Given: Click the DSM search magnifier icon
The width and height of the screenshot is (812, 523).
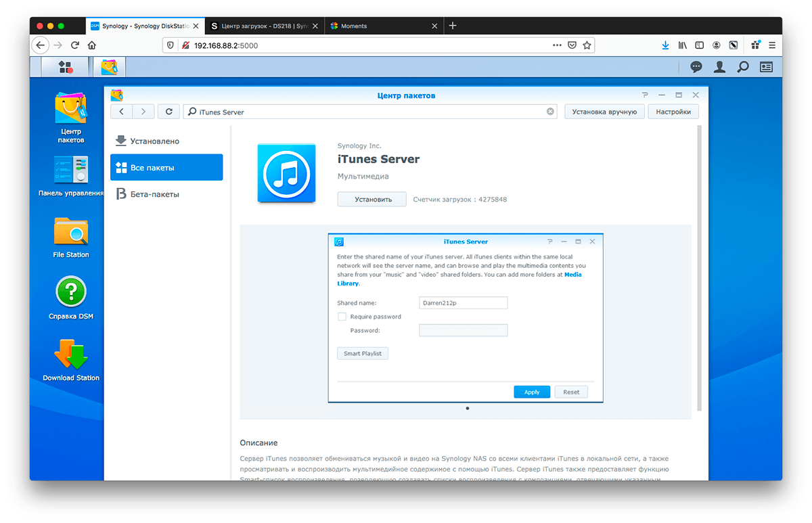Looking at the screenshot, I should [743, 67].
